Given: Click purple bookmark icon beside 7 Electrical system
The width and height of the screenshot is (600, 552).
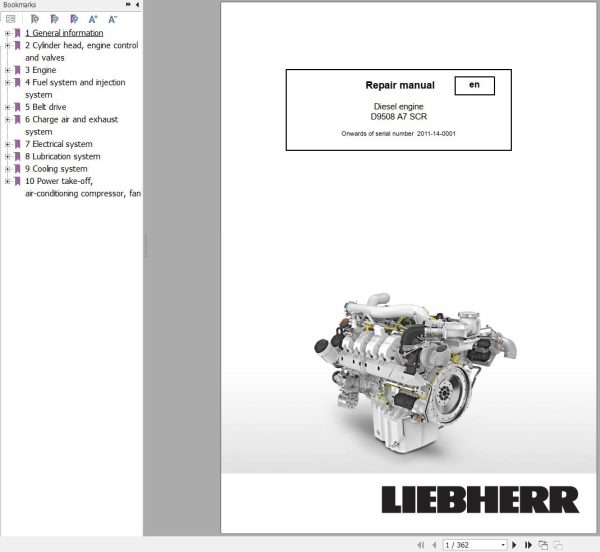Looking at the screenshot, I should tap(17, 144).
